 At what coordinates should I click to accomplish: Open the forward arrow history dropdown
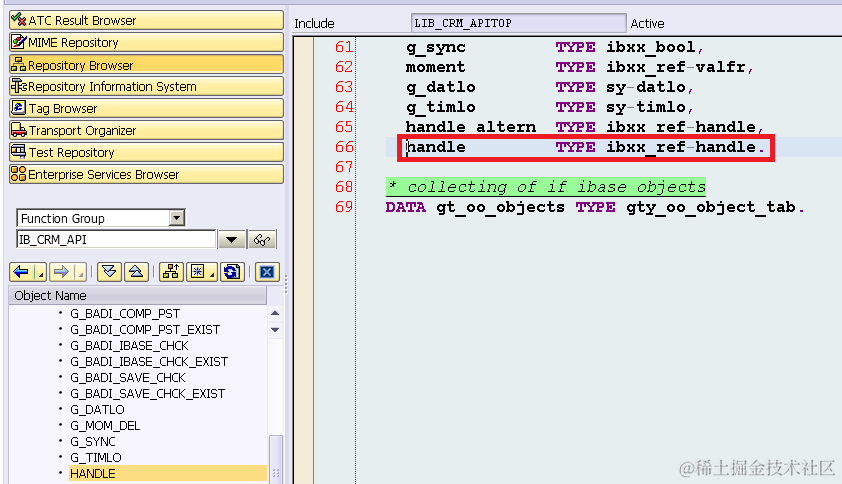tap(81, 273)
